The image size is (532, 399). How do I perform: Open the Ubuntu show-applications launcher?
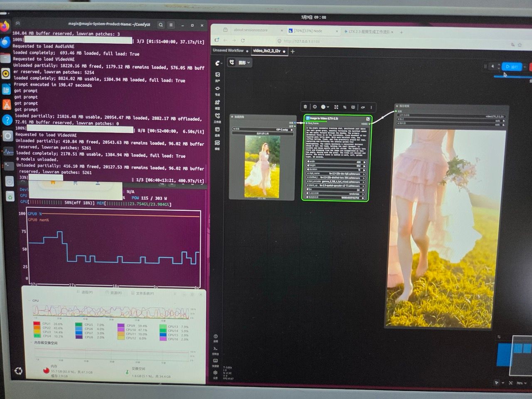click(18, 371)
